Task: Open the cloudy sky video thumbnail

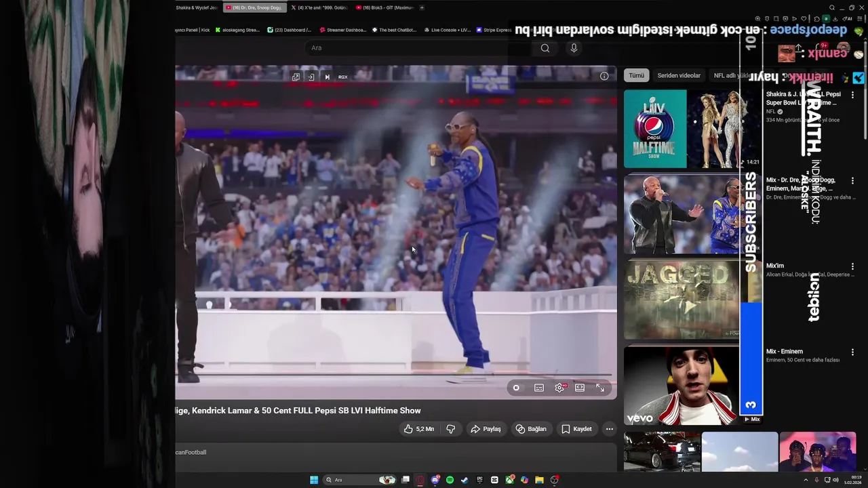Action: click(740, 451)
